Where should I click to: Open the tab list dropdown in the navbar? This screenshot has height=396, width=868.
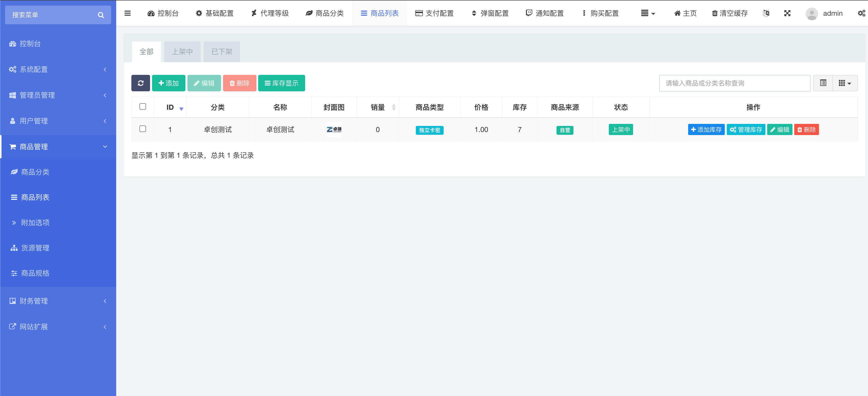point(647,13)
